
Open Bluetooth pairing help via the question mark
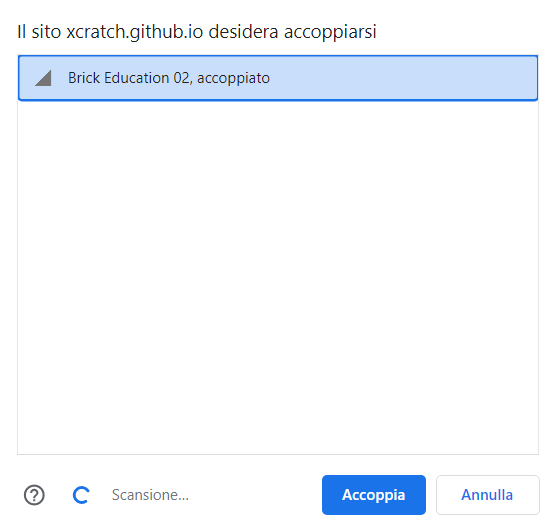coord(34,495)
